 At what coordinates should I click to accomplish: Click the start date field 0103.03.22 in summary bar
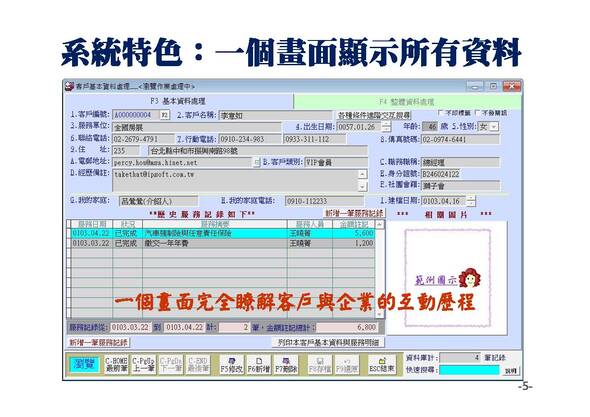pos(131,327)
